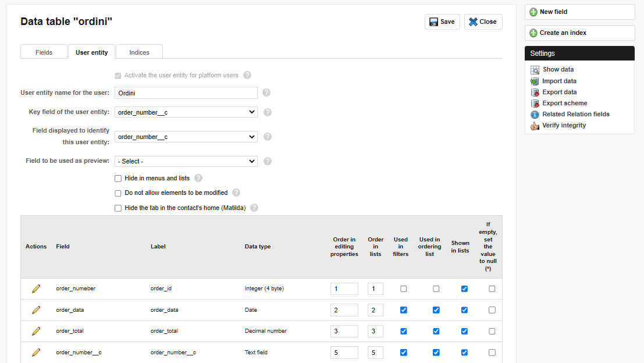Click the pencil edit icon for order_data

36,310
